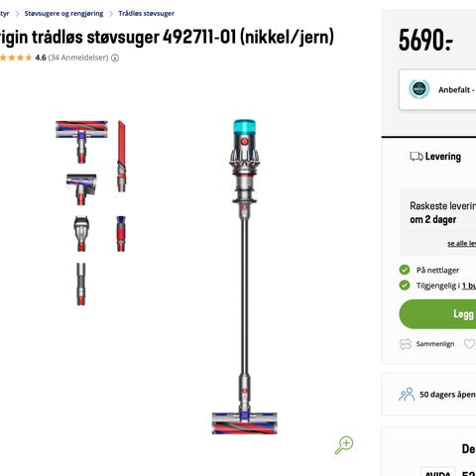This screenshot has width=476, height=476.
Task: Open the store availability link after Tilgjengelig
Action: tap(469, 286)
